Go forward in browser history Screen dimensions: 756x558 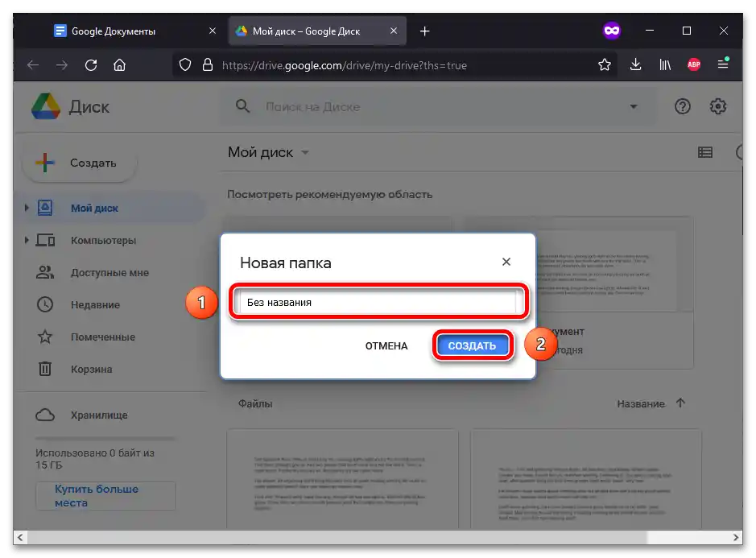[62, 65]
